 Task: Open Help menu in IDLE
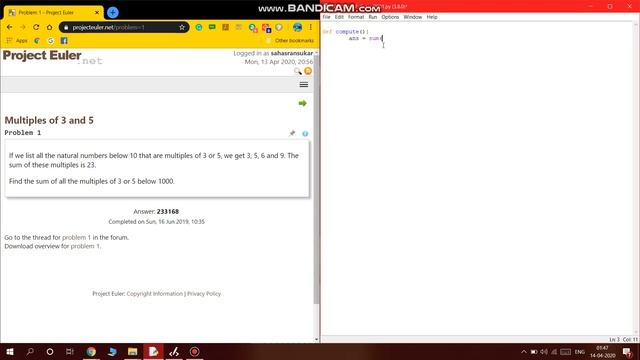click(x=432, y=17)
